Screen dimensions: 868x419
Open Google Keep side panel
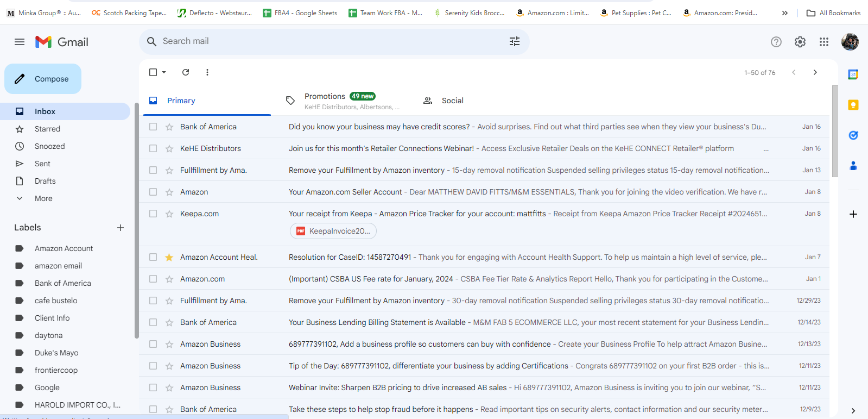click(x=853, y=105)
